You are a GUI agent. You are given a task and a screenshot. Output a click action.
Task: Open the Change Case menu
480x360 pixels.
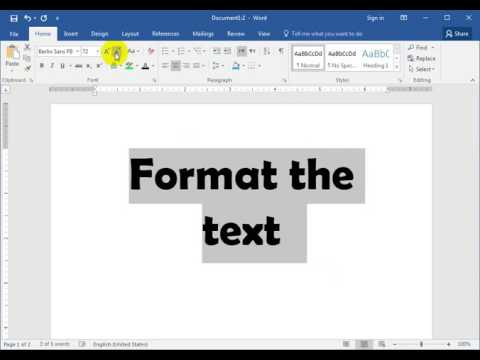[133, 51]
